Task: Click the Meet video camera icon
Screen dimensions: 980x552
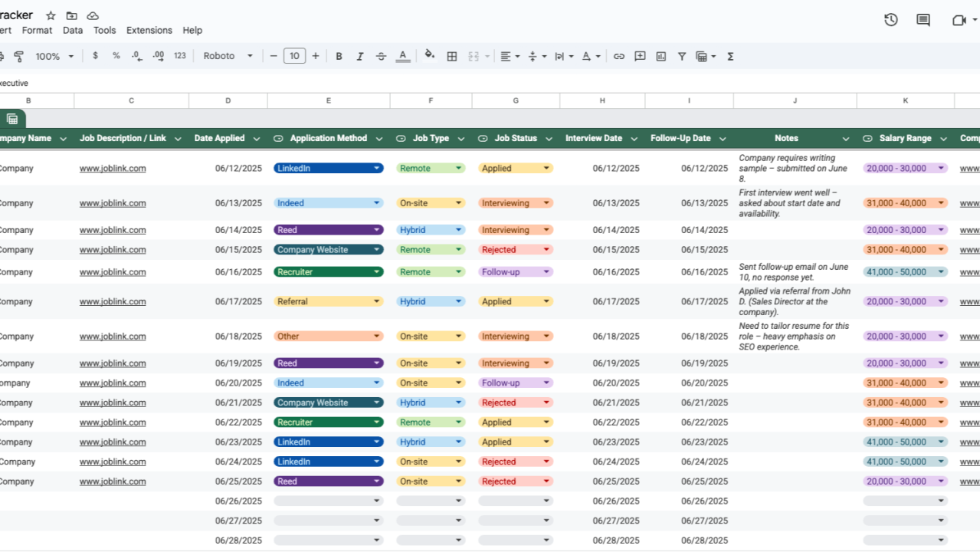Action: pos(959,20)
